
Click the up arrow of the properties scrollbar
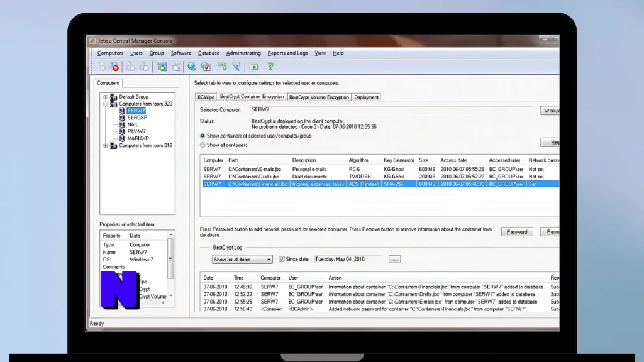click(171, 234)
